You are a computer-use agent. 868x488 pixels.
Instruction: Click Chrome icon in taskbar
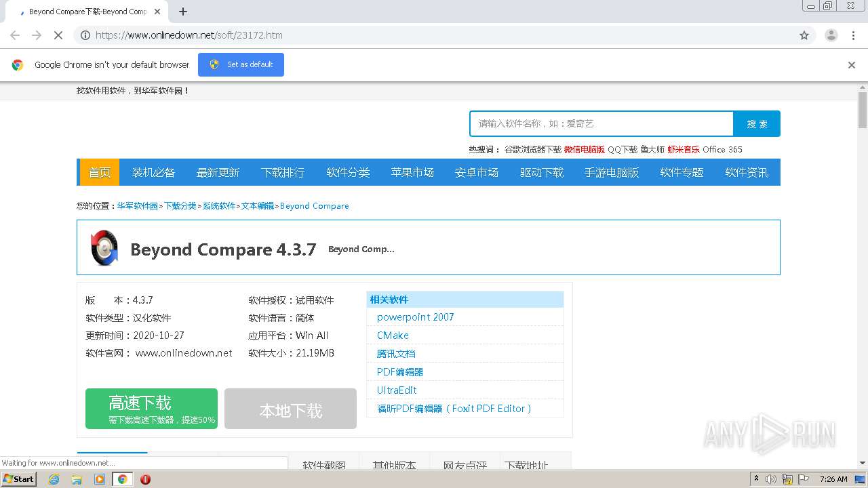(122, 479)
